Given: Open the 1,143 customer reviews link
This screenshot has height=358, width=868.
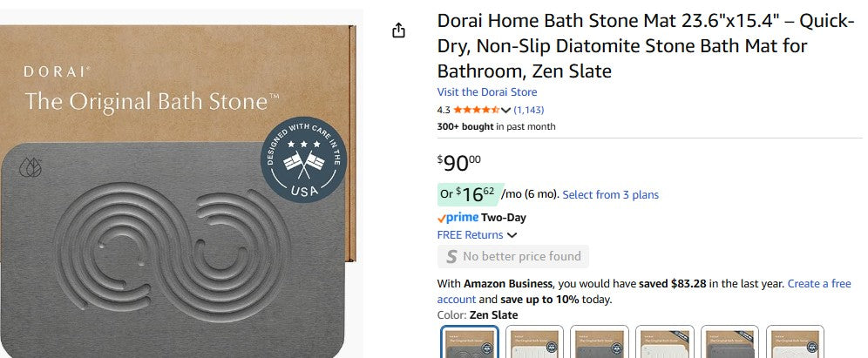Looking at the screenshot, I should 529,110.
